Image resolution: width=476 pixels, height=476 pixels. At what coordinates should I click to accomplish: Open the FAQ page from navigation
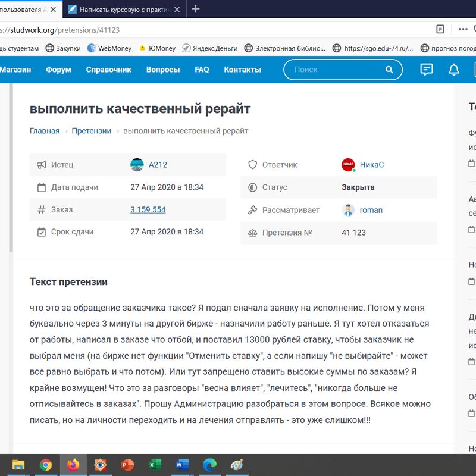tap(202, 70)
